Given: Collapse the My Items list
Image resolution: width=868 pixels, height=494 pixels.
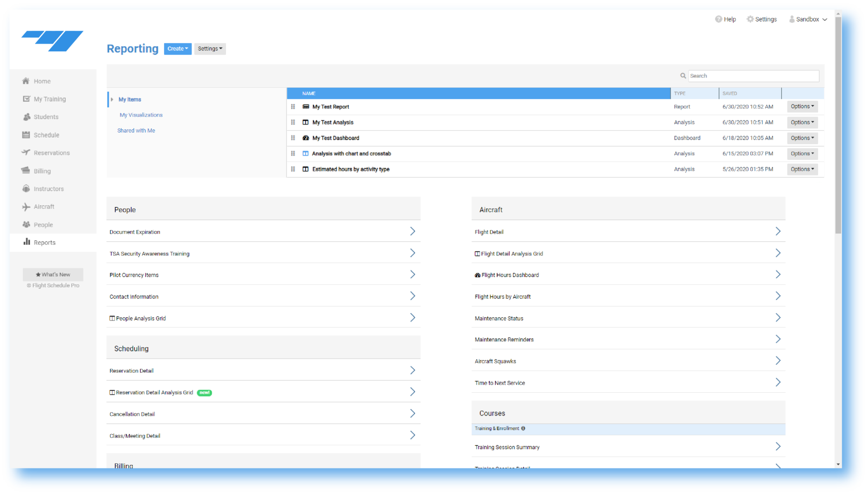Looking at the screenshot, I should pyautogui.click(x=112, y=99).
